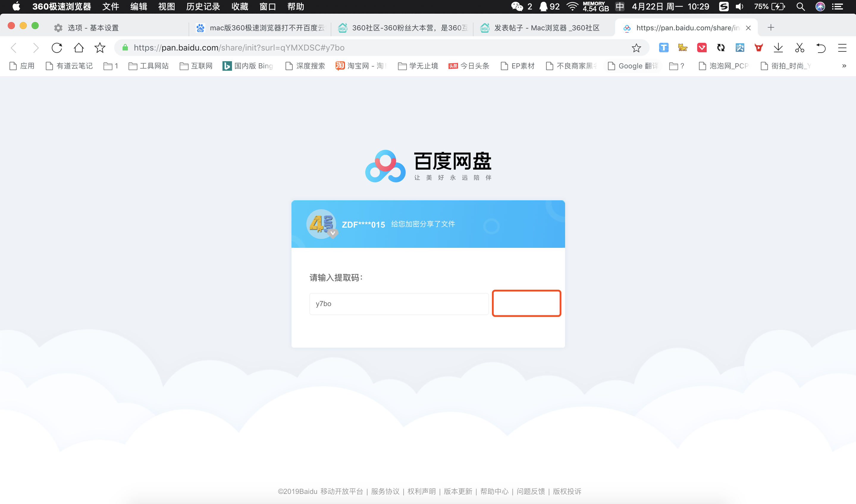856x504 pixels.
Task: Click Wi-Fi status icon
Action: [x=572, y=7]
